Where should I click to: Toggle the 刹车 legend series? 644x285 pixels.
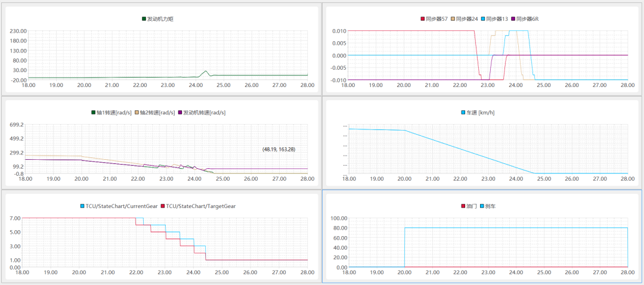(488, 206)
